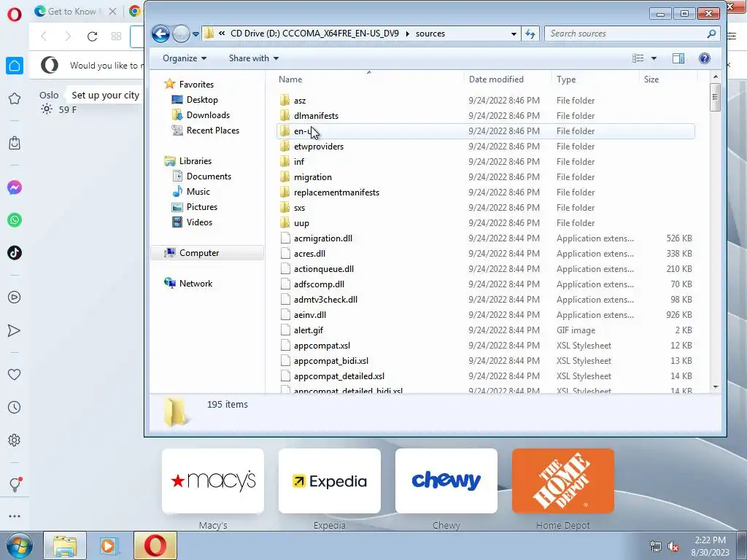This screenshot has height=560, width=747.
Task: Open Opera Settings gear sidebar icon
Action: [15, 440]
